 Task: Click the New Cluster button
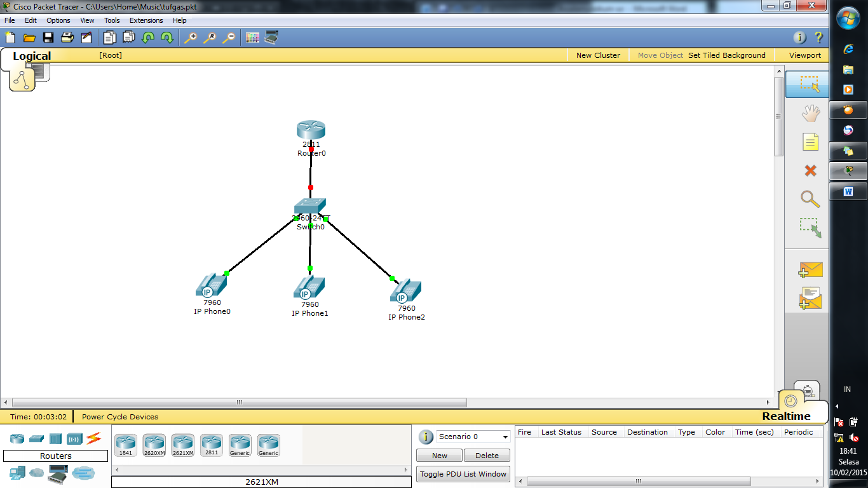coord(598,55)
